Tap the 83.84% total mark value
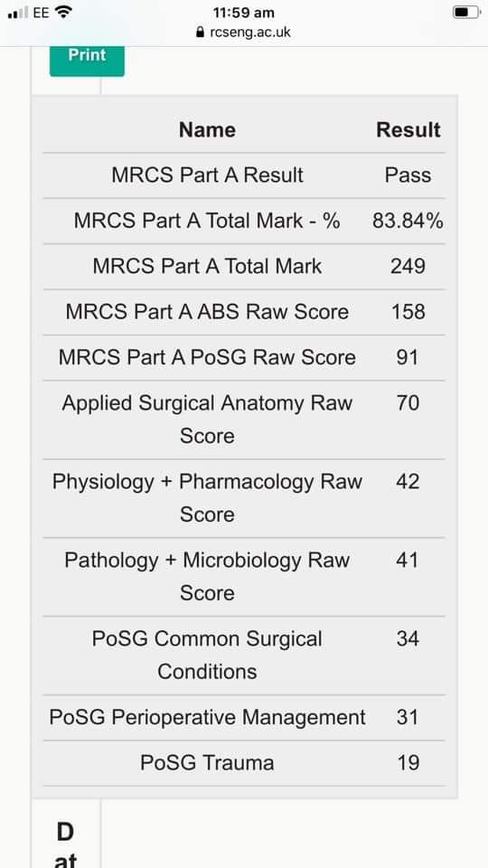 pyautogui.click(x=408, y=221)
